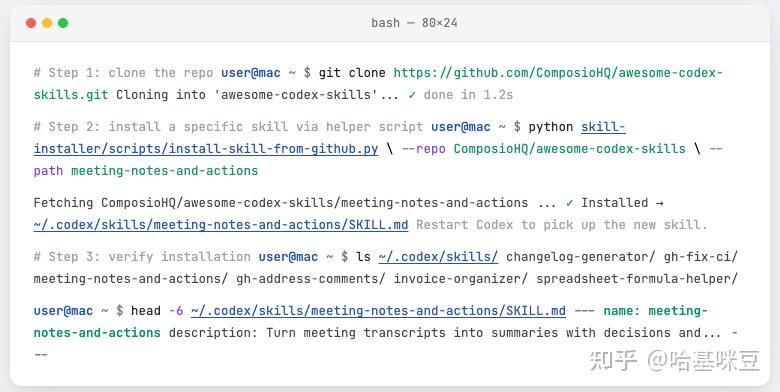Click the red close window button

[31, 23]
